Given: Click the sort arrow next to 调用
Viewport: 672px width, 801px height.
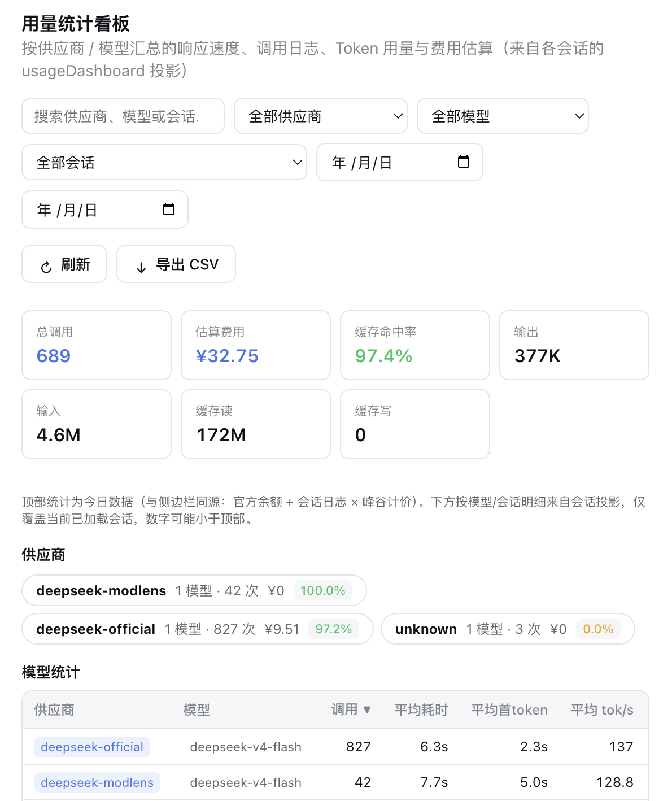Looking at the screenshot, I should point(367,710).
